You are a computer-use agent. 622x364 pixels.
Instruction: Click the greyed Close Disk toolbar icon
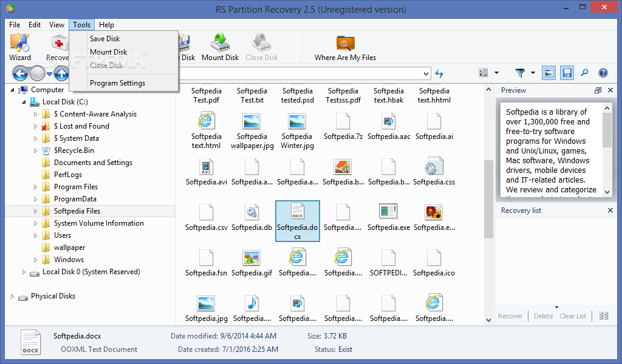pyautogui.click(x=261, y=47)
